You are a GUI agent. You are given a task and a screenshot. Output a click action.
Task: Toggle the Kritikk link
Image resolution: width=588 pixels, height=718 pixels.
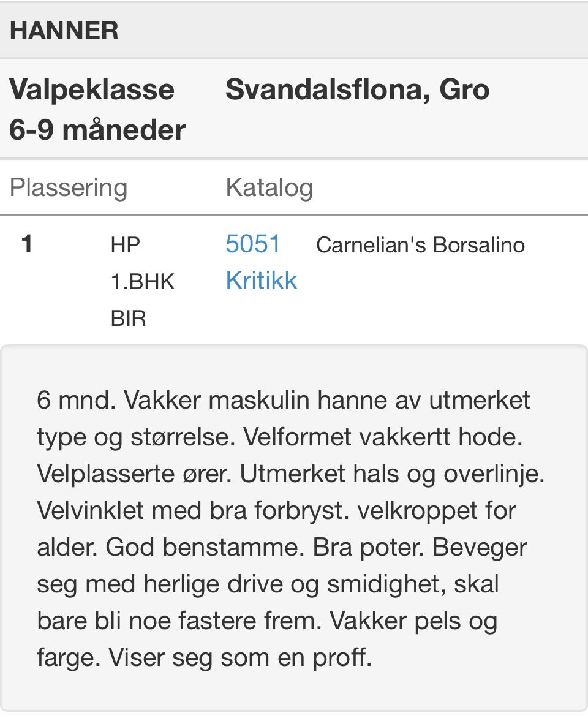click(262, 280)
